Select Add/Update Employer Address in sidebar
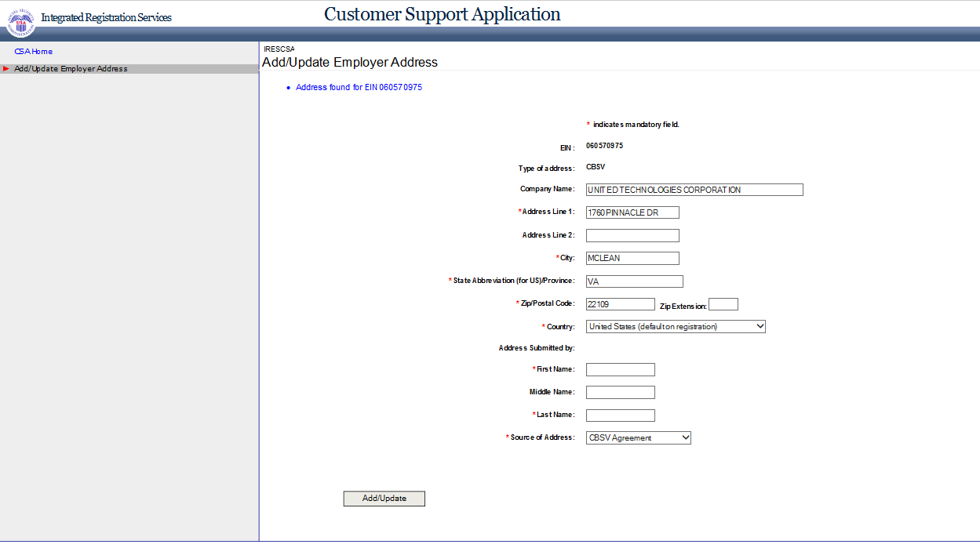The image size is (980, 548). click(71, 69)
